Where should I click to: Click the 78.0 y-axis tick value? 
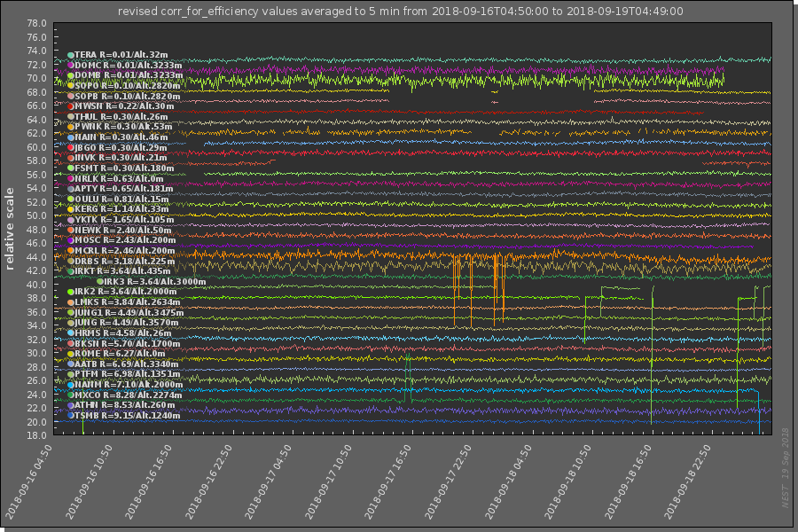coord(36,23)
